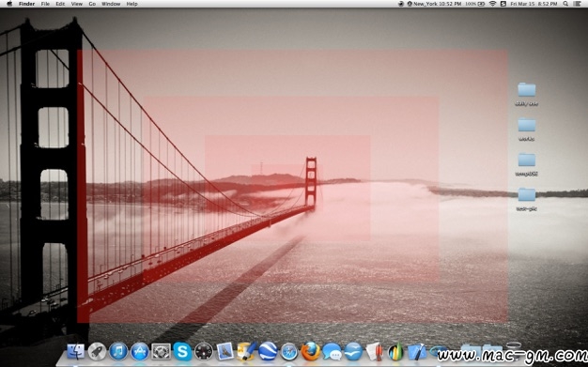Open the File menu
588x367 pixels.
[45, 4]
